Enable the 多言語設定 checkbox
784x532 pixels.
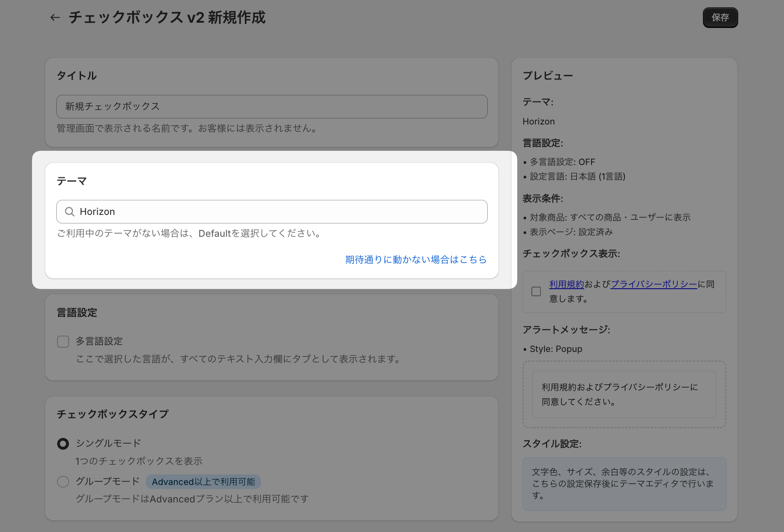[63, 341]
